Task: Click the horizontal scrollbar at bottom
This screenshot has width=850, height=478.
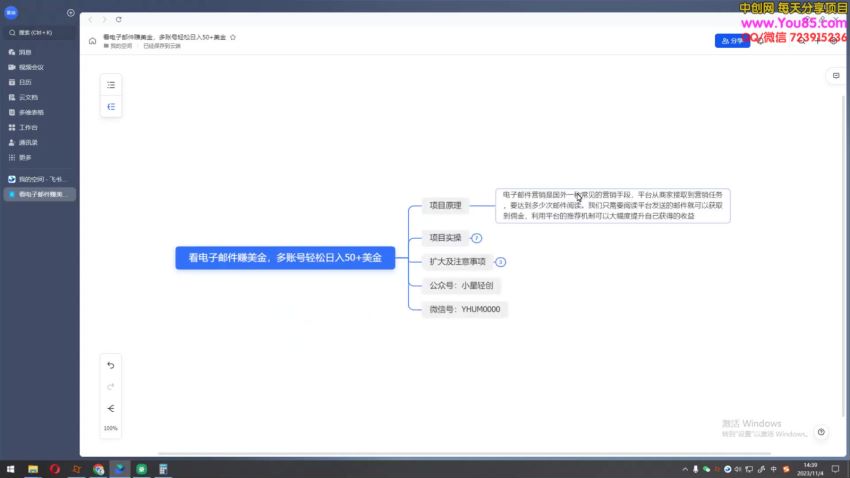Action: tap(464, 454)
